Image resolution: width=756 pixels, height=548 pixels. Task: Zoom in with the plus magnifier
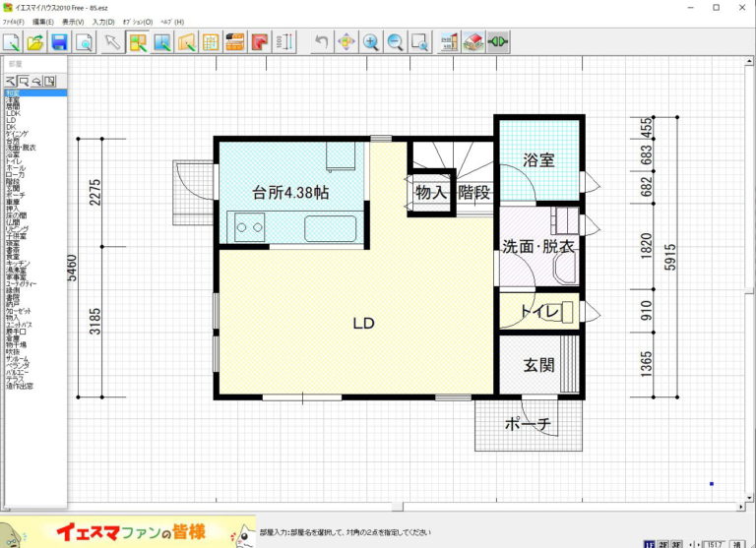click(x=371, y=42)
